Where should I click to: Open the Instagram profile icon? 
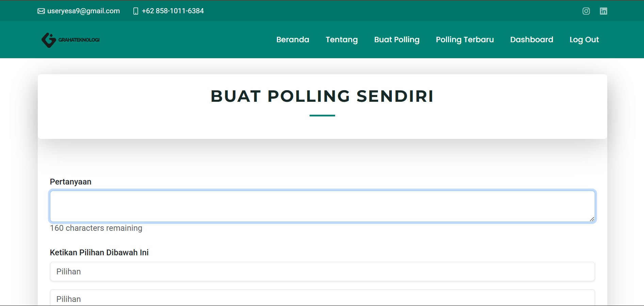point(586,11)
